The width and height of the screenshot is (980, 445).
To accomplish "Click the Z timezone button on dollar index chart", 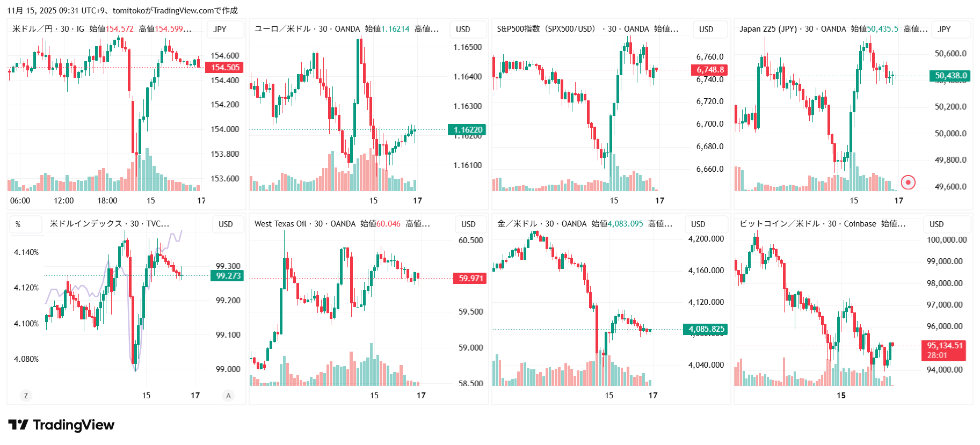I will pyautogui.click(x=25, y=396).
